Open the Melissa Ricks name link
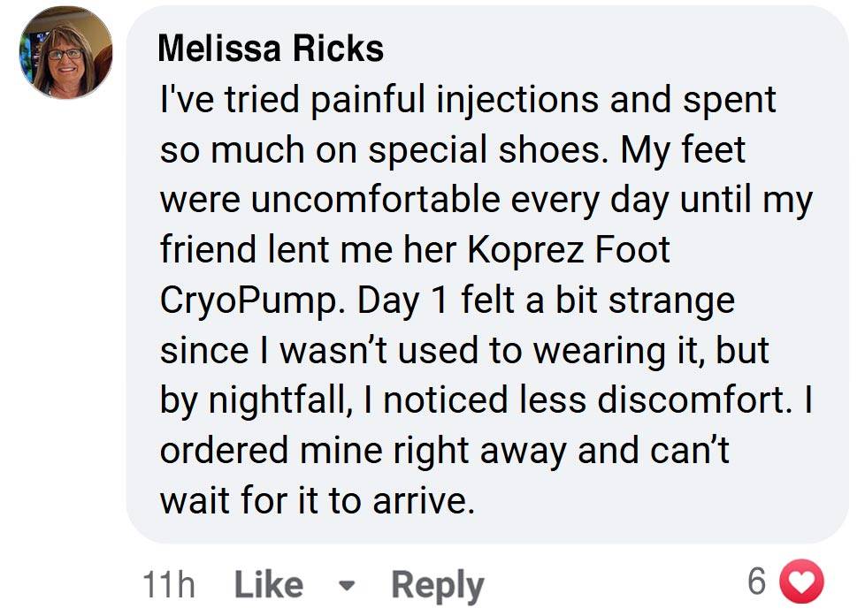The image size is (865, 616). [x=271, y=49]
